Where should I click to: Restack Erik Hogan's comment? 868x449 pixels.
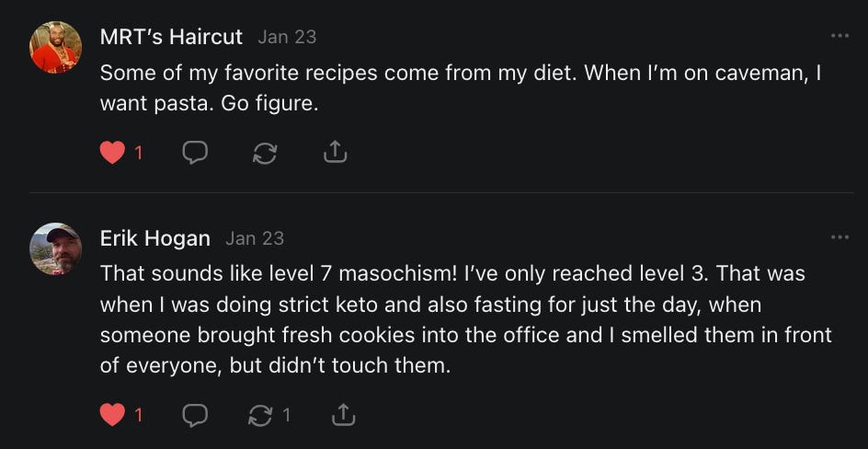point(261,416)
